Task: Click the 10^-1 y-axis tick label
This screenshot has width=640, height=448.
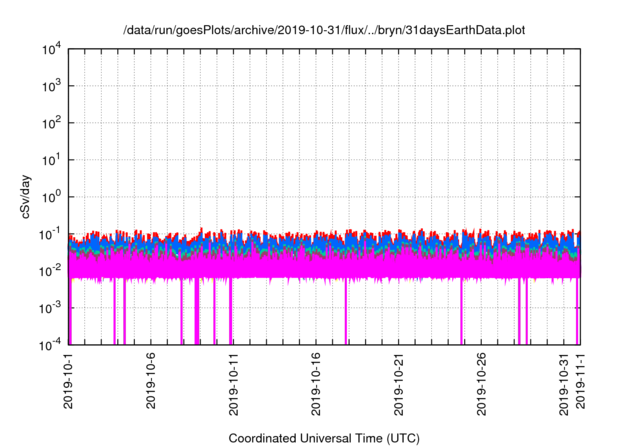Action: [x=51, y=234]
